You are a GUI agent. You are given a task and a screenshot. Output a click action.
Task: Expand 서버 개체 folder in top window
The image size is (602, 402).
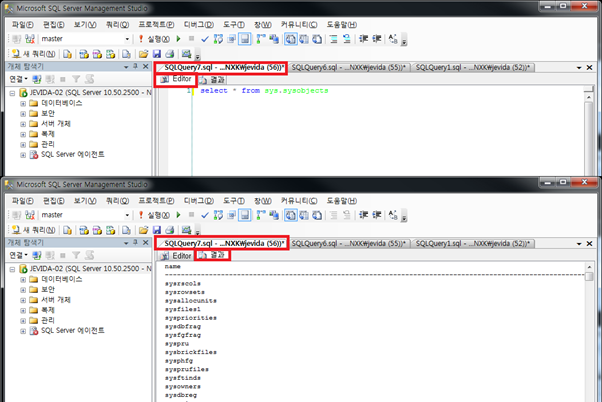click(23, 124)
